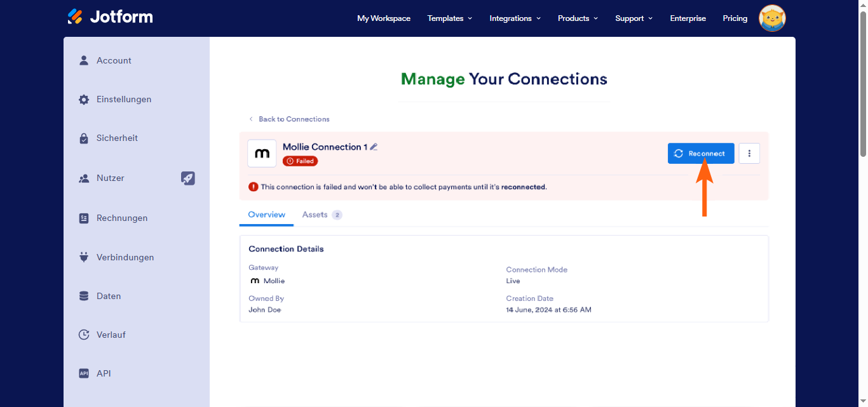Screen dimensions: 868x407
Task: Click the Assets count badge 2
Action: point(337,215)
